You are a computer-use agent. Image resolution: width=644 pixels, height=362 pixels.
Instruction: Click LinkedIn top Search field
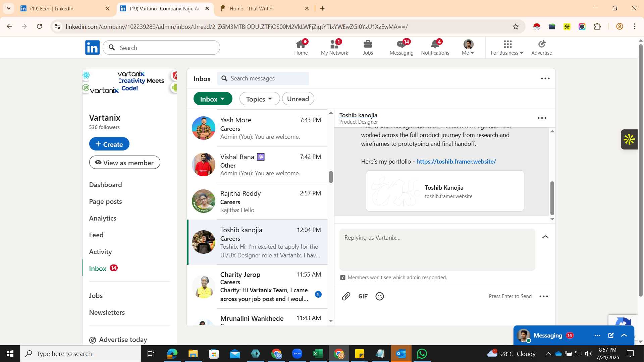click(x=161, y=48)
